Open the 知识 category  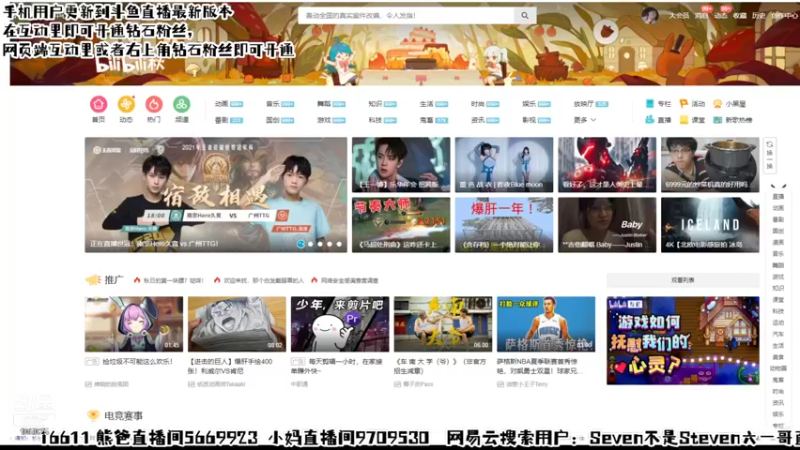375,104
